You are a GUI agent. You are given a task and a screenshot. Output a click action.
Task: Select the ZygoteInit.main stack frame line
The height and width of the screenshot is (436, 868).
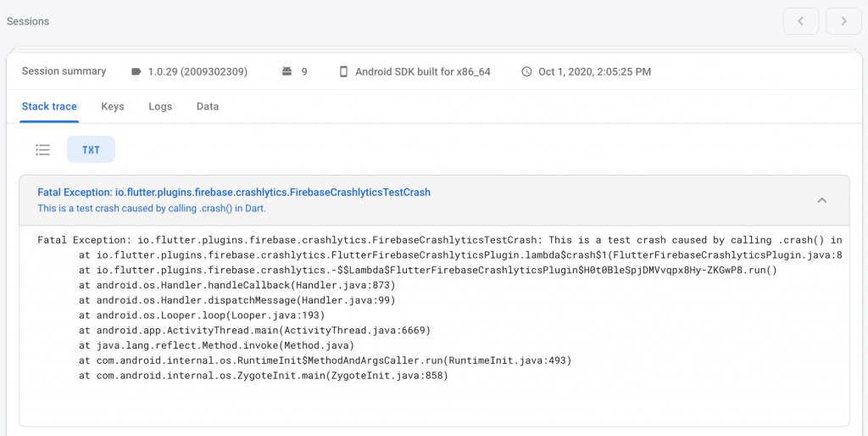263,376
